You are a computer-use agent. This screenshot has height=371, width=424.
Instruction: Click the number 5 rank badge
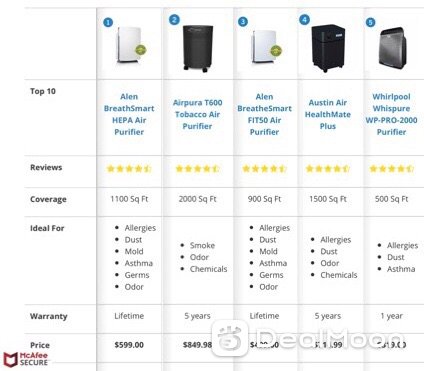coord(370,22)
